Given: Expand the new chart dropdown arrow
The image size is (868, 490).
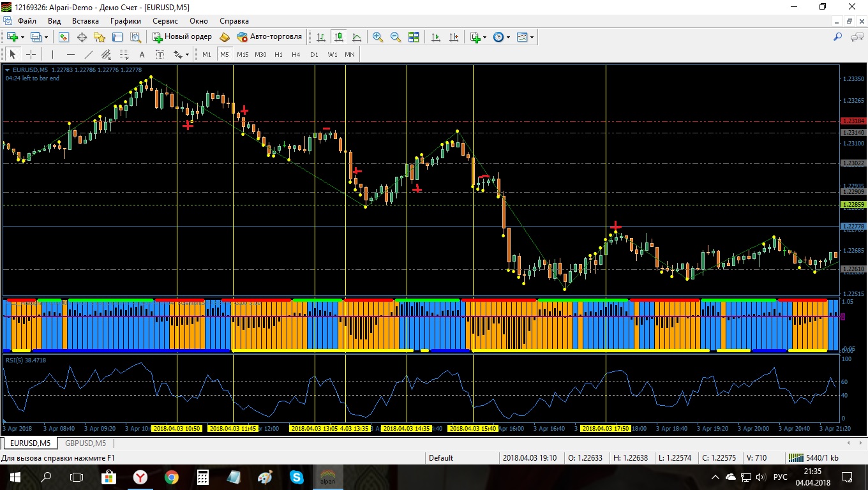Looking at the screenshot, I should click(22, 37).
